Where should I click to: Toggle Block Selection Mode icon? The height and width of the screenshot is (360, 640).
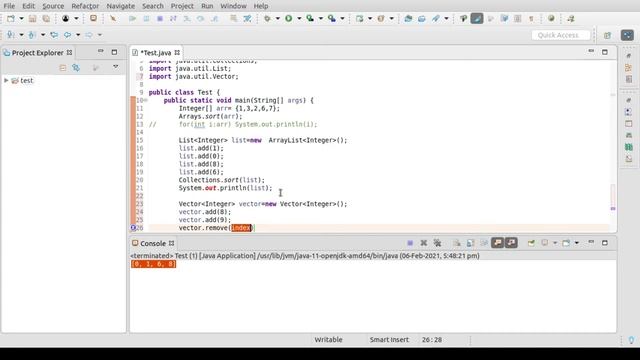coord(518,18)
